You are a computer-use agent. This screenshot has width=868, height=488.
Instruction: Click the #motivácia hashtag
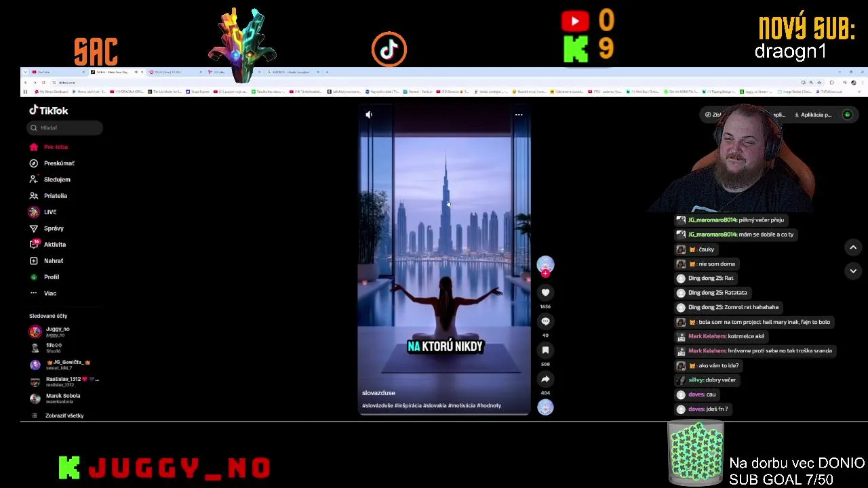[461, 405]
